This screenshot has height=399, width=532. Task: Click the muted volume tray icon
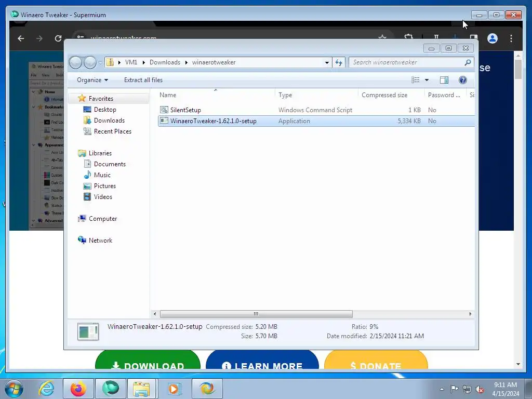click(x=480, y=389)
